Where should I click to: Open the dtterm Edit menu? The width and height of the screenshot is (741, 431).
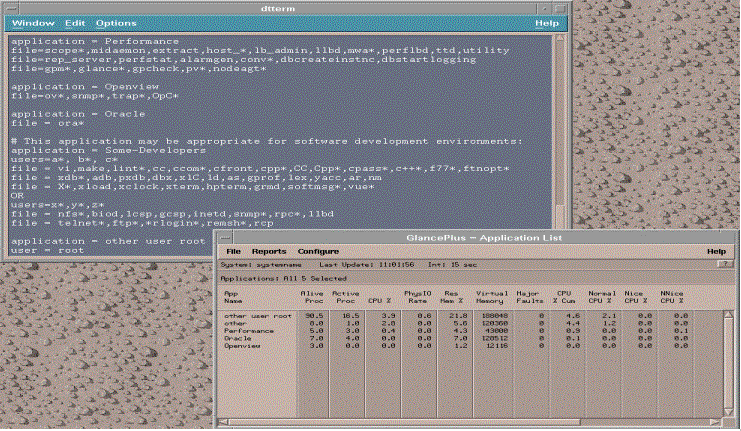(76, 22)
